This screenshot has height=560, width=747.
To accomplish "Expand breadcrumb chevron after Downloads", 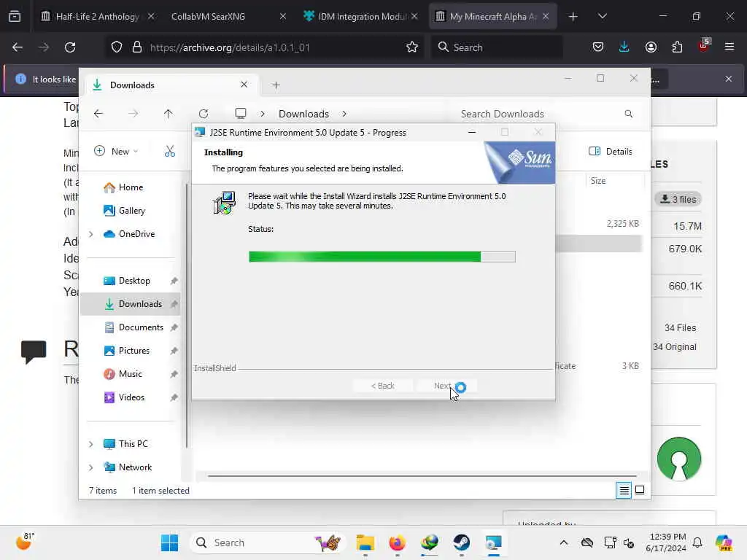I will (344, 114).
